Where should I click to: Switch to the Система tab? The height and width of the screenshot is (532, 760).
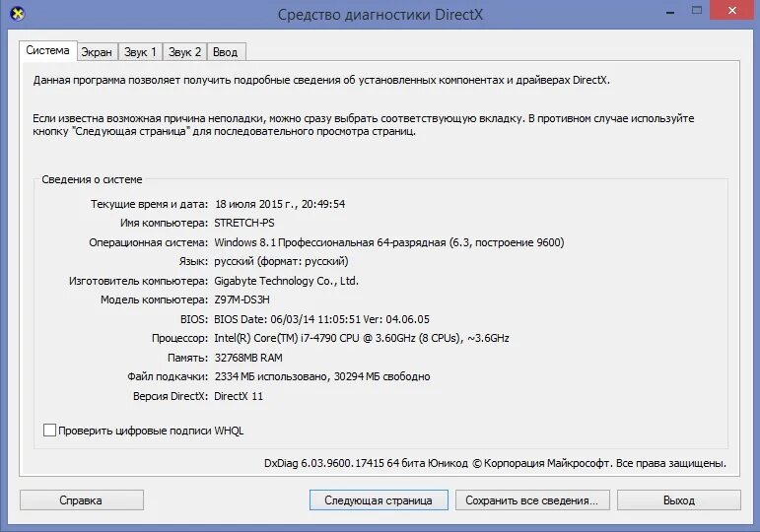pos(48,50)
